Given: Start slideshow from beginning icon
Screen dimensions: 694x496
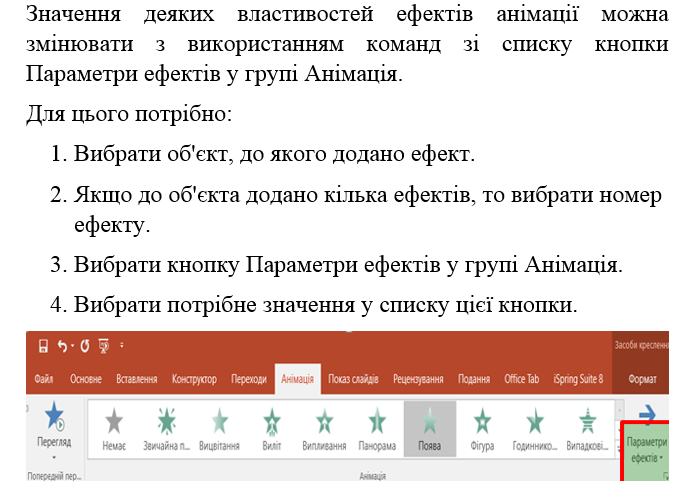Looking at the screenshot, I should (x=104, y=346).
